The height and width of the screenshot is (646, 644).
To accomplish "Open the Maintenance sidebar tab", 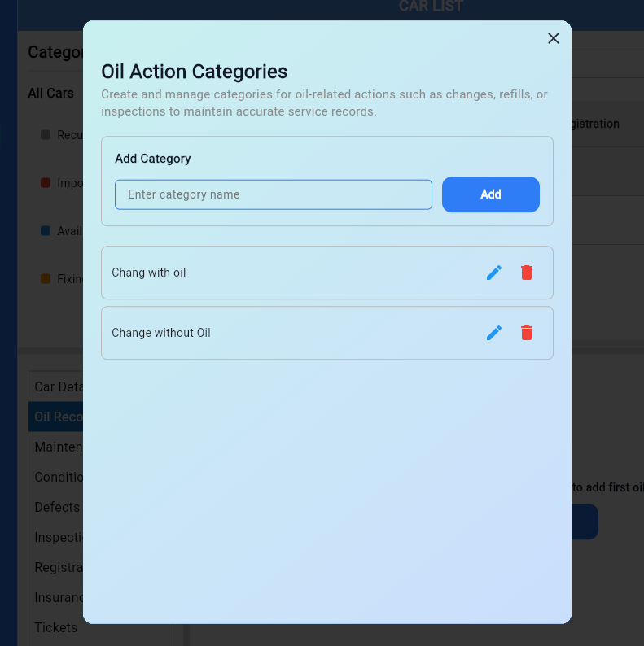I will tap(57, 447).
